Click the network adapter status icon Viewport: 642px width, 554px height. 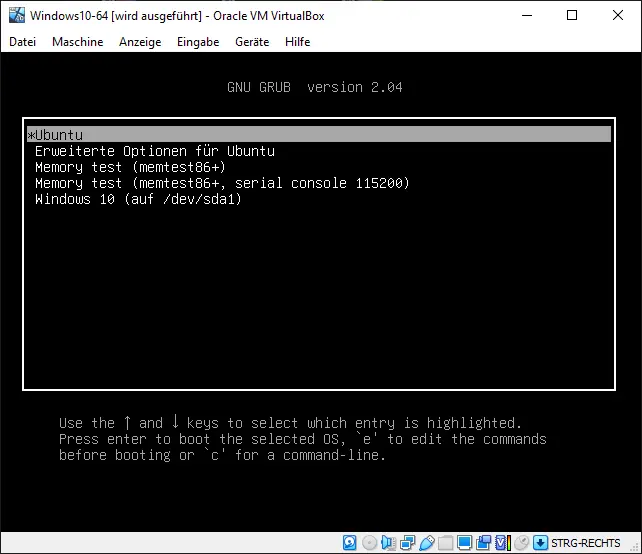coord(408,543)
